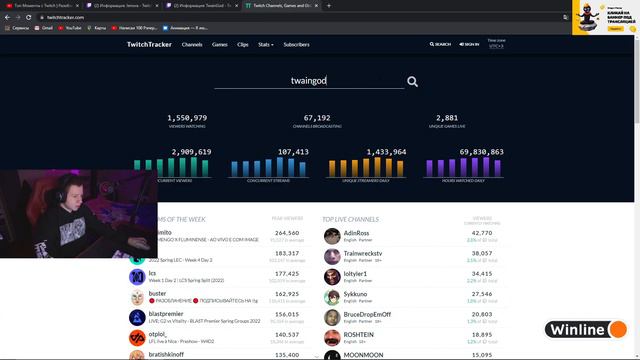This screenshot has height=360, width=640.
Task: Open the Subscribers nav item
Action: 297,44
